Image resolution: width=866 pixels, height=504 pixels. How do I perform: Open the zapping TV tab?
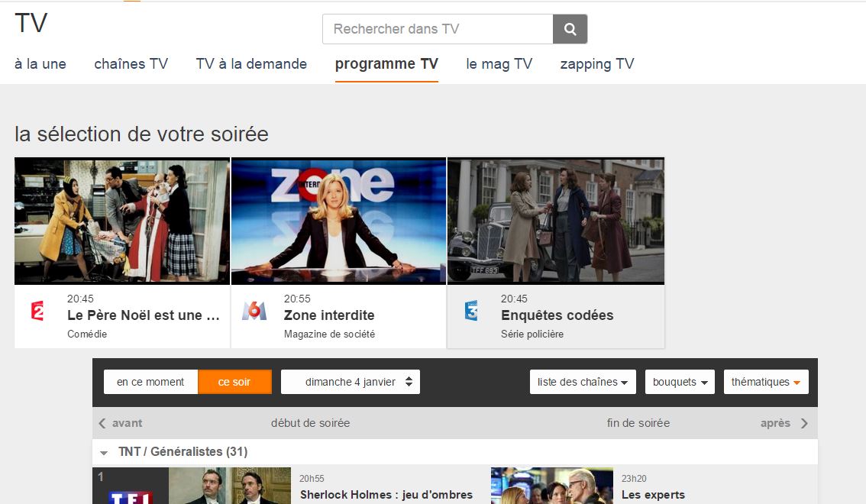[x=597, y=64]
